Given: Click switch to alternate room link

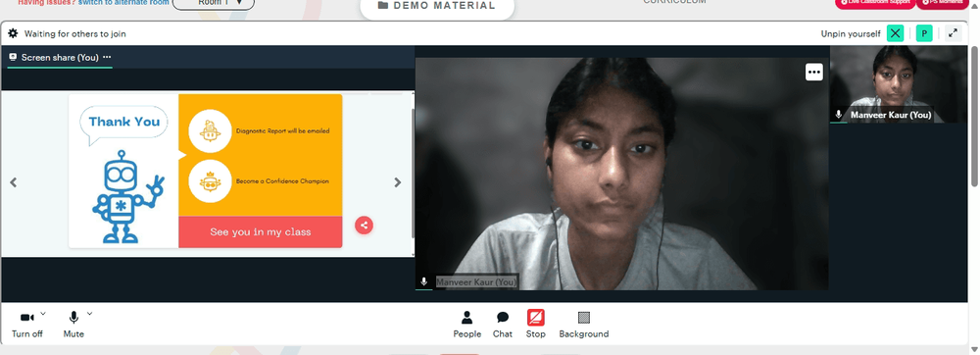Looking at the screenshot, I should click(x=123, y=3).
